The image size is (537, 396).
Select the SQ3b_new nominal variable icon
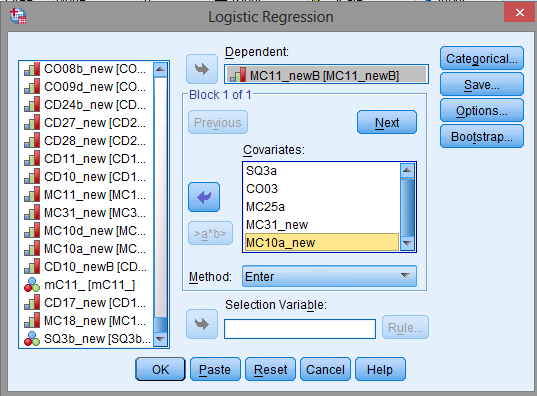[32, 339]
